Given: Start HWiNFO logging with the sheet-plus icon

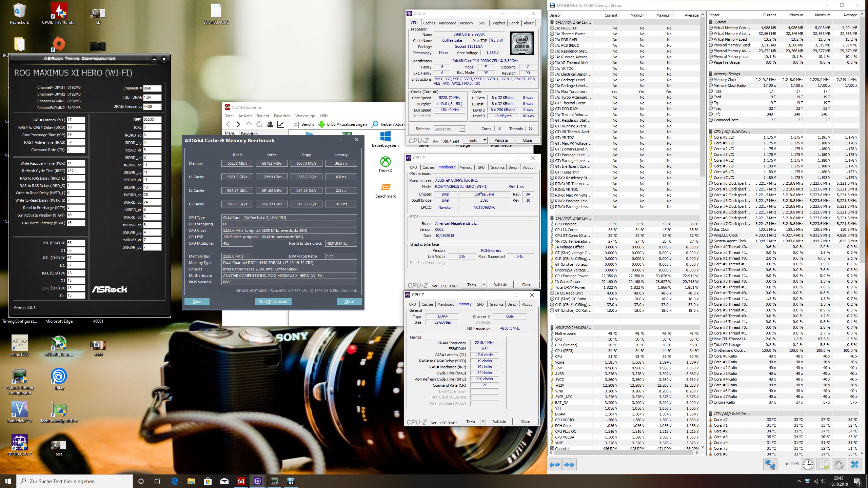Looking at the screenshot, I should [x=824, y=465].
